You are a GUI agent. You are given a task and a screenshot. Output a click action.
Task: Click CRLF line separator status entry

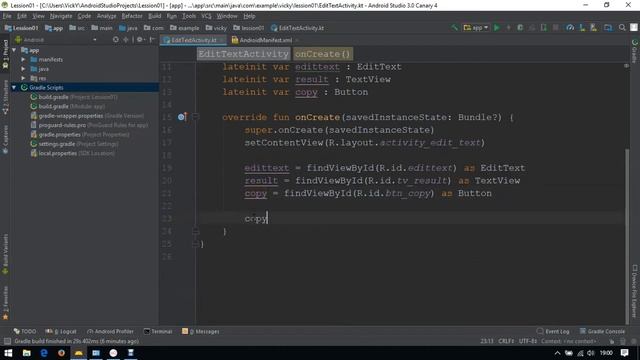(506, 341)
